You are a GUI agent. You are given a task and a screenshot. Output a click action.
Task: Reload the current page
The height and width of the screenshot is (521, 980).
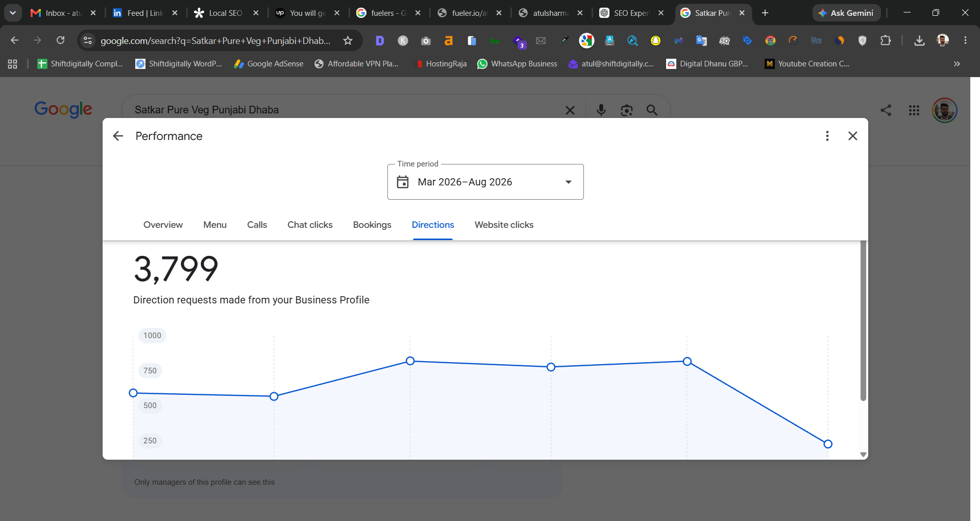pos(60,40)
